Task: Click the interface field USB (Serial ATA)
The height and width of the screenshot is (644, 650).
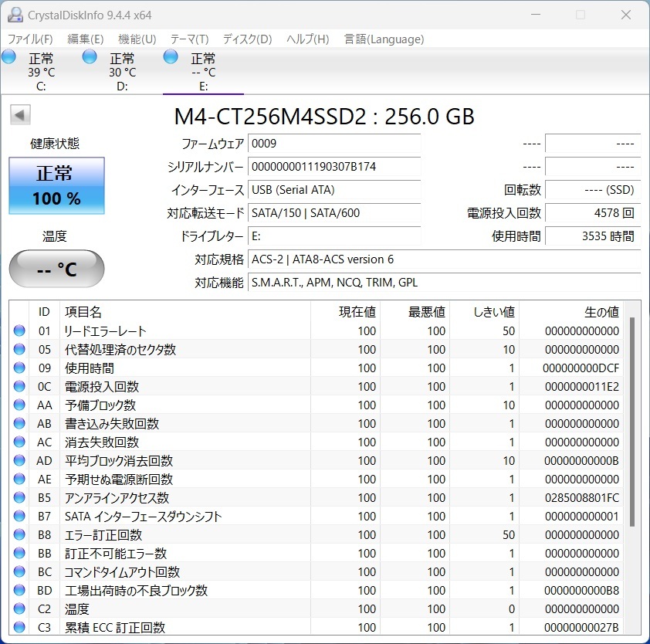Action: click(x=334, y=190)
